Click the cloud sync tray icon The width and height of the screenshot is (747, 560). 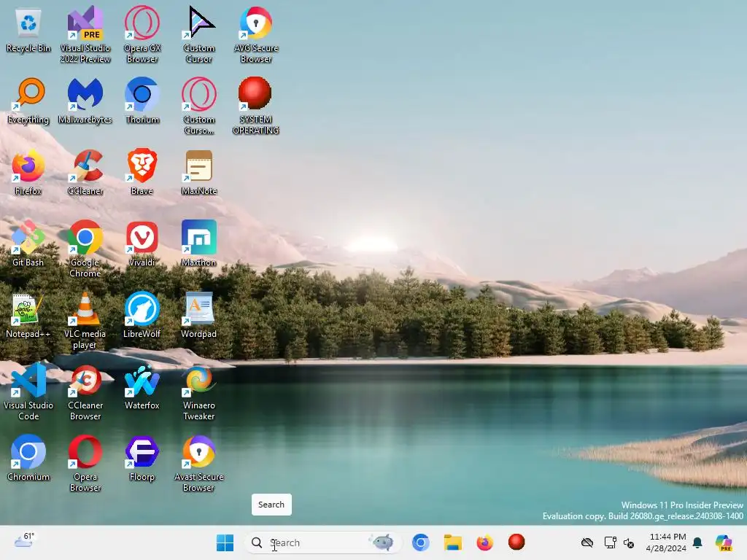click(587, 542)
